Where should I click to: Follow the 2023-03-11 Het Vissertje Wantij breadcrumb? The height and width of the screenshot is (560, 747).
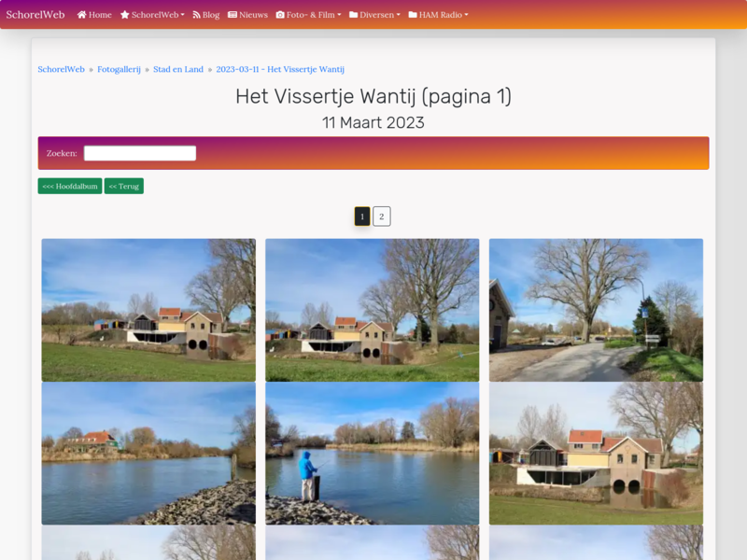[280, 69]
